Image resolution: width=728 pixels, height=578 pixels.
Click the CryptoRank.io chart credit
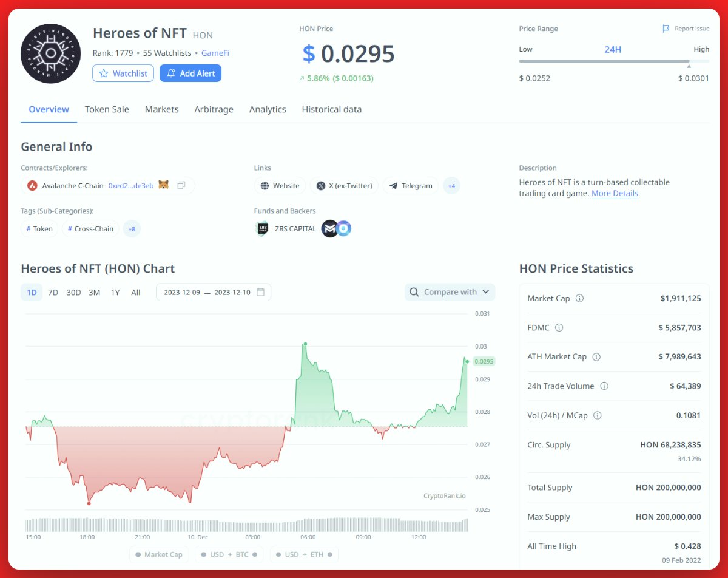(445, 495)
